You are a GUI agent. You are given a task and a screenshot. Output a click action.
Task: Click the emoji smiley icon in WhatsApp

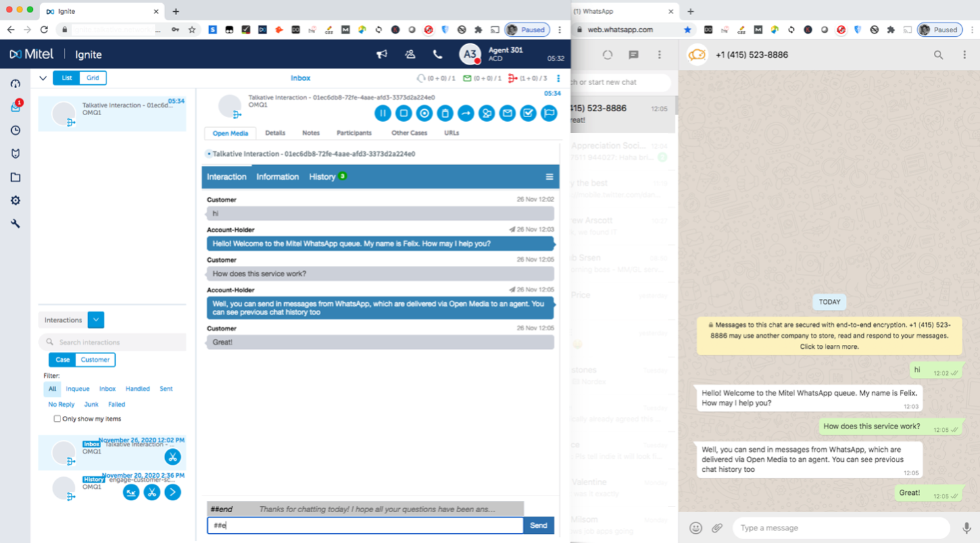coord(696,528)
